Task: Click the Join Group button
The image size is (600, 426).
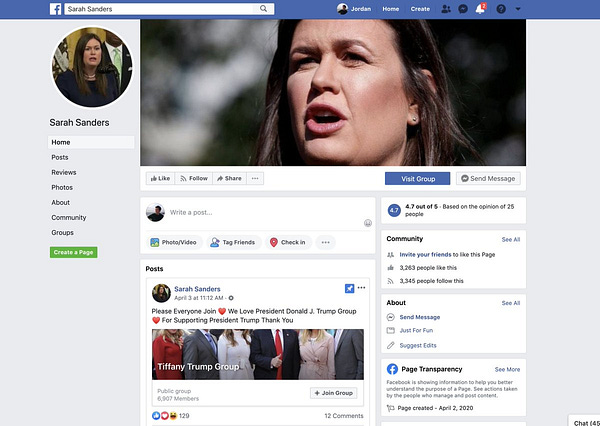Action: tap(333, 393)
